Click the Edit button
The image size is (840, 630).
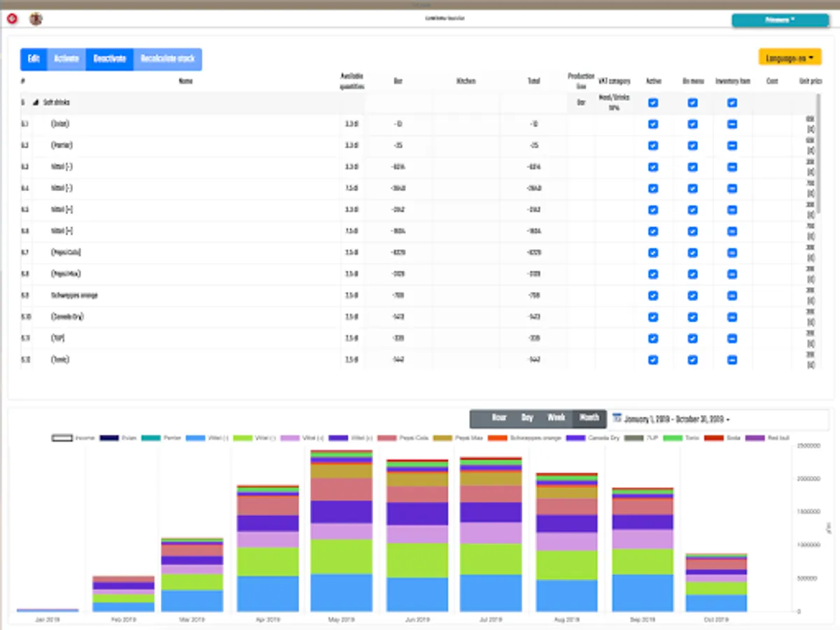pos(34,59)
